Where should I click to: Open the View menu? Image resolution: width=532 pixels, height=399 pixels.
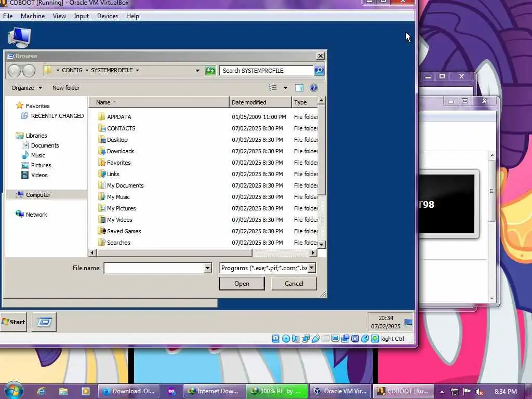coord(59,16)
